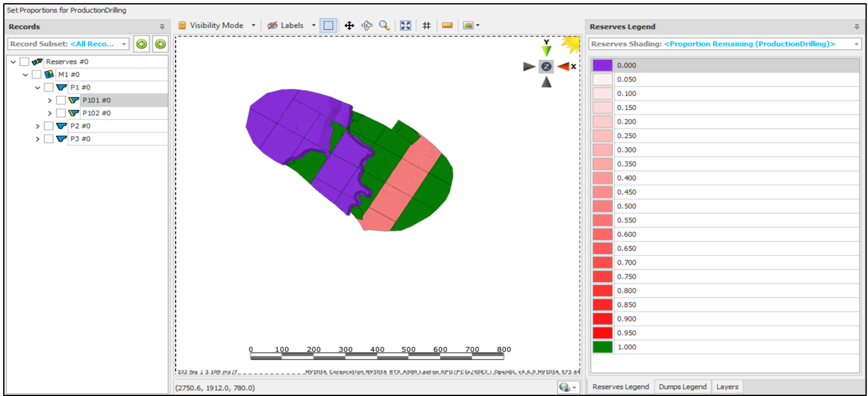Select the ruler measure tool
Image resolution: width=868 pixels, height=396 pixels.
(x=447, y=26)
